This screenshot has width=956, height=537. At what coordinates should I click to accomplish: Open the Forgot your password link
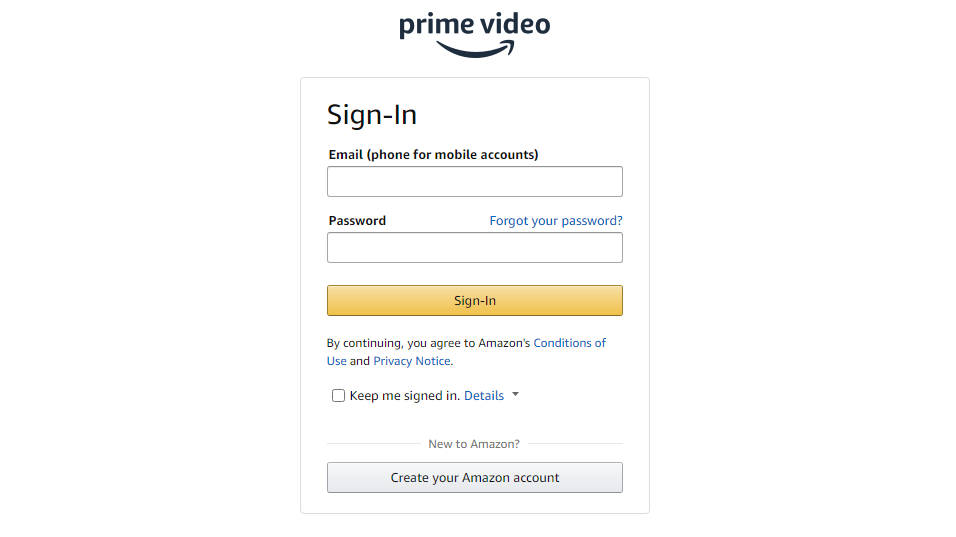[555, 221]
